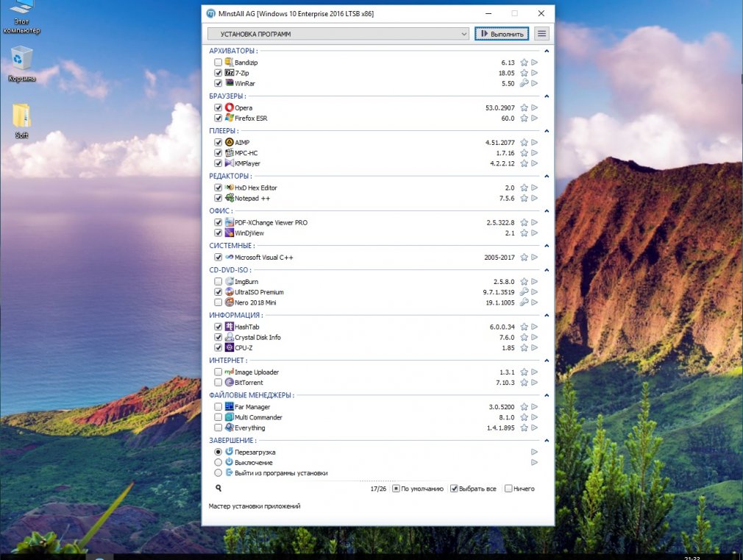Click the star icon next to Opera
This screenshot has width=743, height=560.
click(524, 107)
